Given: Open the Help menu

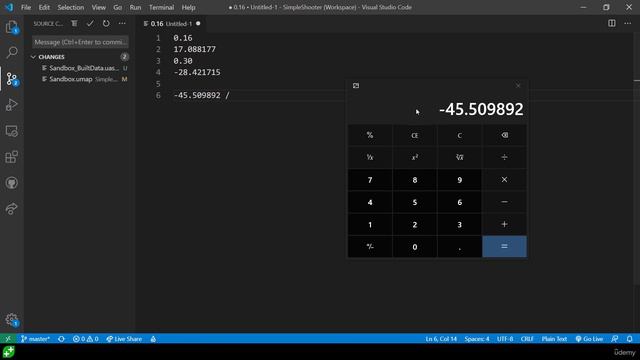Looking at the screenshot, I should 189,7.
